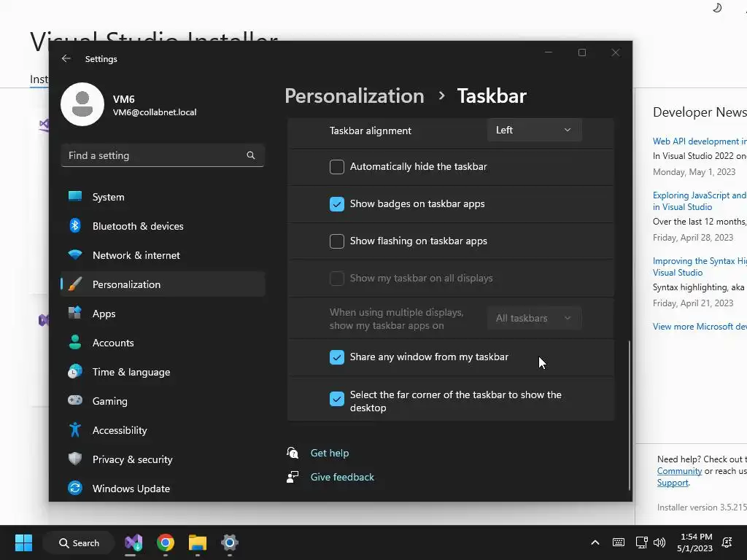Uncheck Share any window from my taskbar
The image size is (747, 560).
(337, 357)
